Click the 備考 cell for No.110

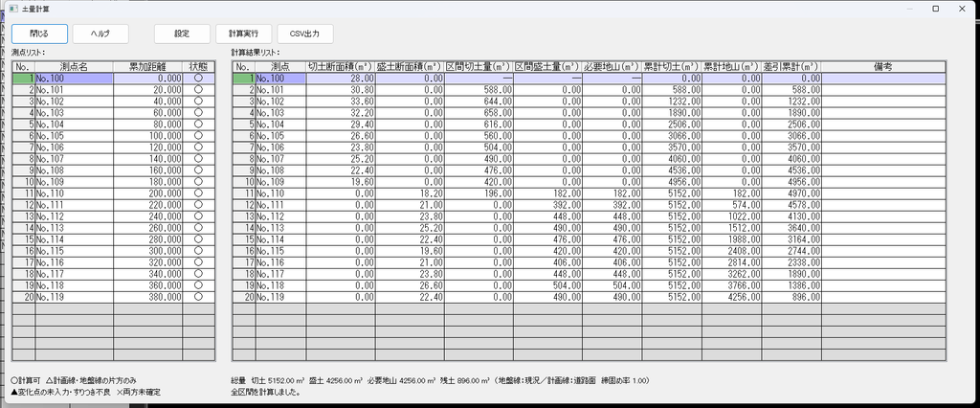[x=883, y=194]
